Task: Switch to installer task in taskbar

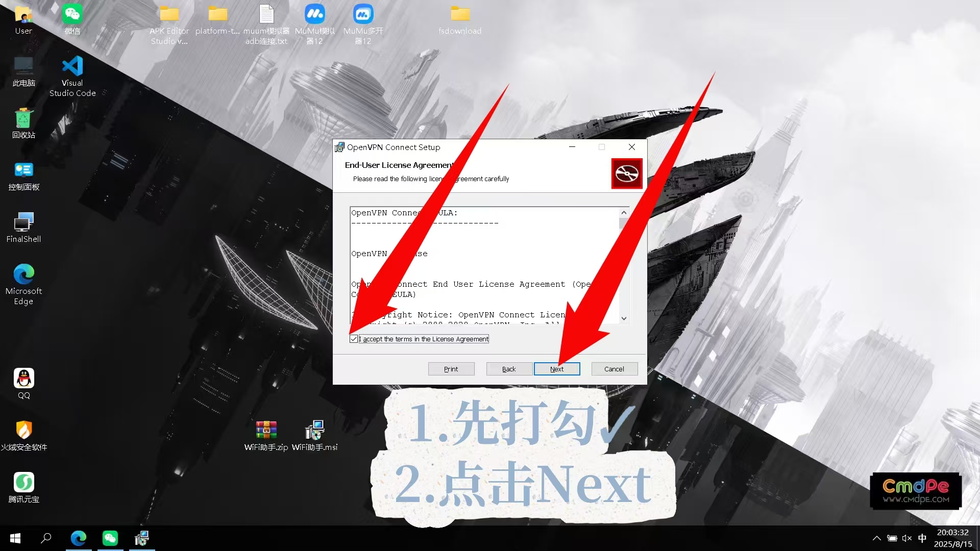Action: point(142,538)
